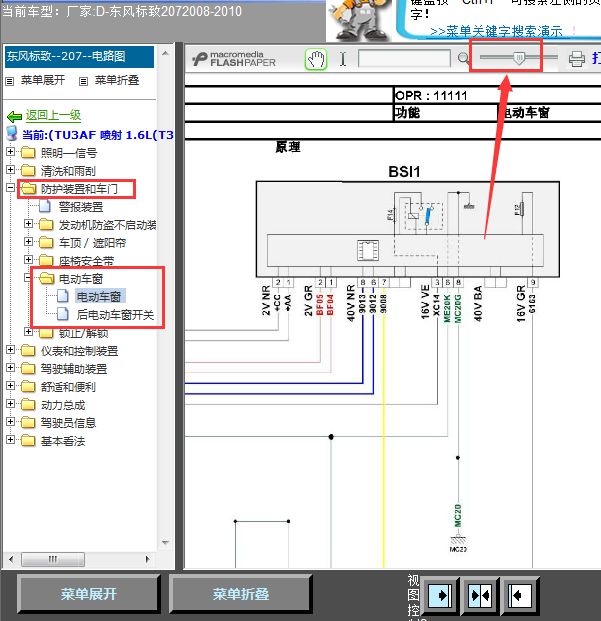Collapse the 防护装置和车门 folder
601x621 pixels.
pyautogui.click(x=11, y=188)
